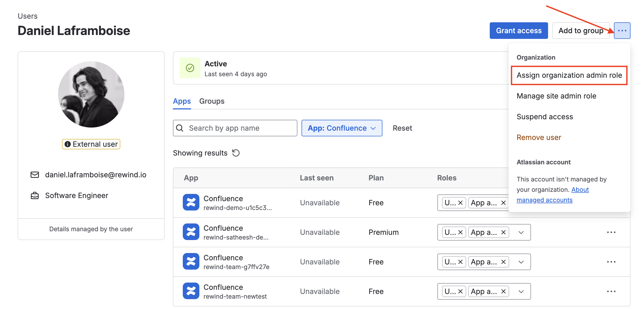Image resolution: width=644 pixels, height=309 pixels.
Task: Click Confluence icon for rewind-team-newtest row
Action: (191, 291)
